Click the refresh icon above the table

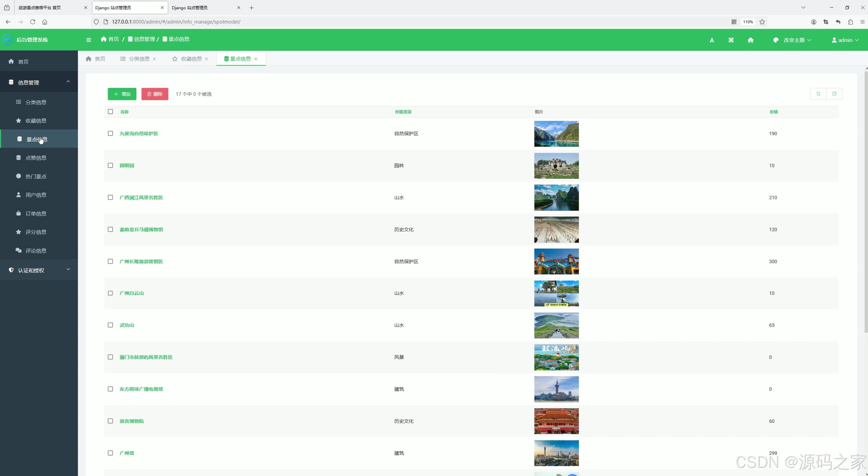(818, 94)
